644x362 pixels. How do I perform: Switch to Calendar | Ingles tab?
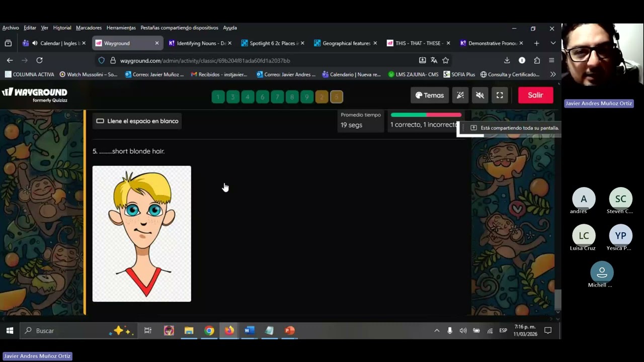pos(54,43)
